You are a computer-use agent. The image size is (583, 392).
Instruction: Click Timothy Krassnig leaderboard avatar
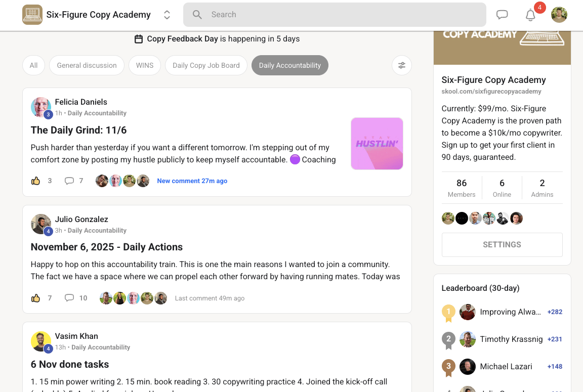pyautogui.click(x=468, y=339)
